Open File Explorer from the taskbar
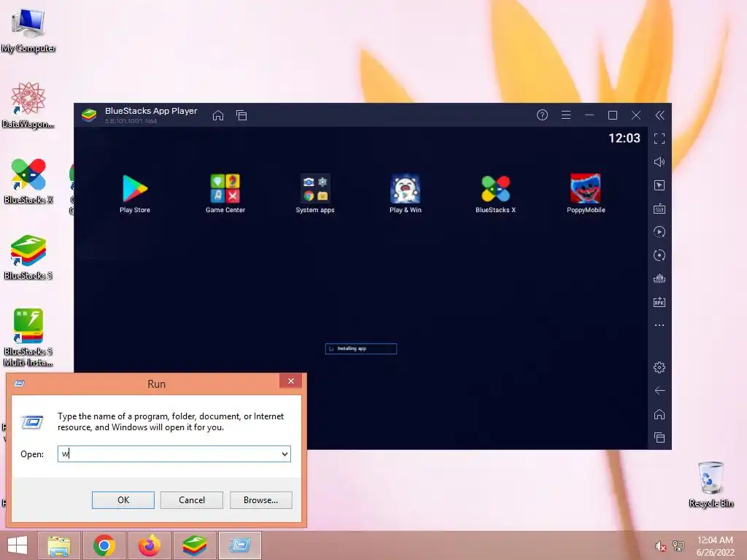Viewport: 747px width, 560px height. point(58,545)
